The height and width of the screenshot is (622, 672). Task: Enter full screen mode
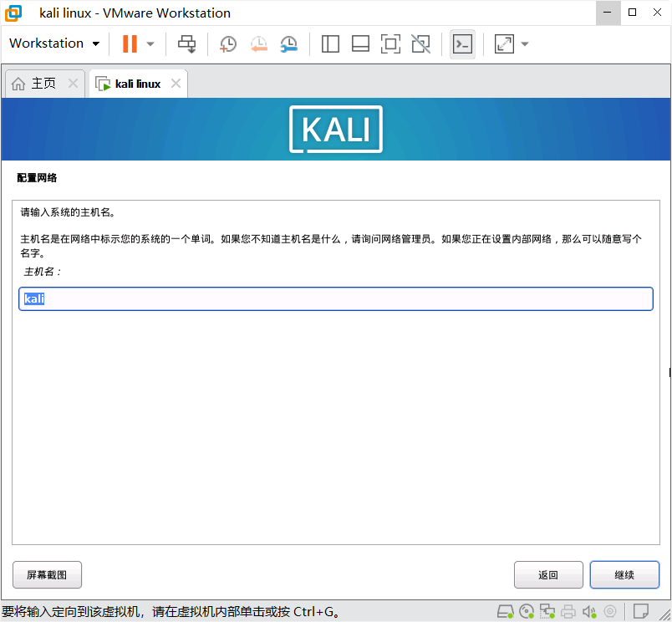(x=390, y=43)
